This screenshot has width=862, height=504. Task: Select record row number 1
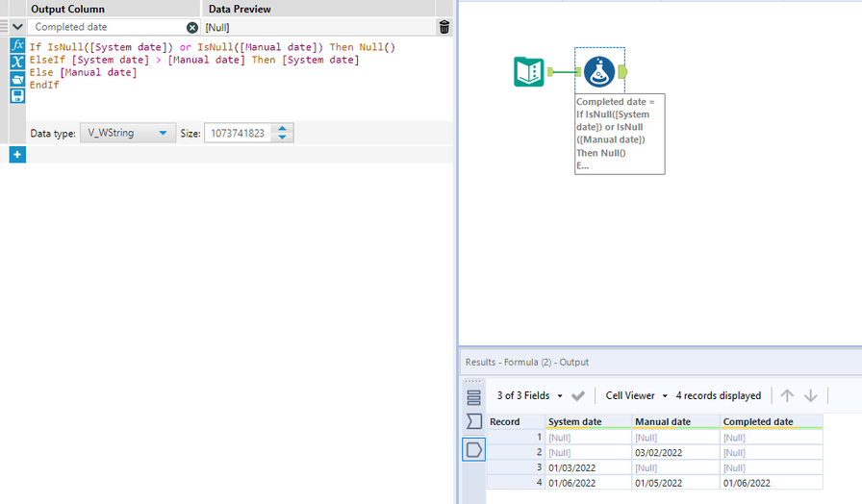click(516, 438)
